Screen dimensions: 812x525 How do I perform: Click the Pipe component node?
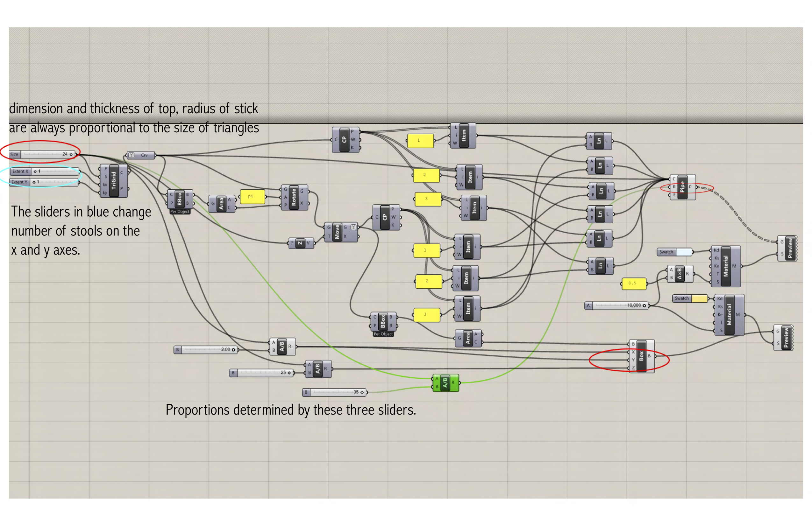coord(682,187)
